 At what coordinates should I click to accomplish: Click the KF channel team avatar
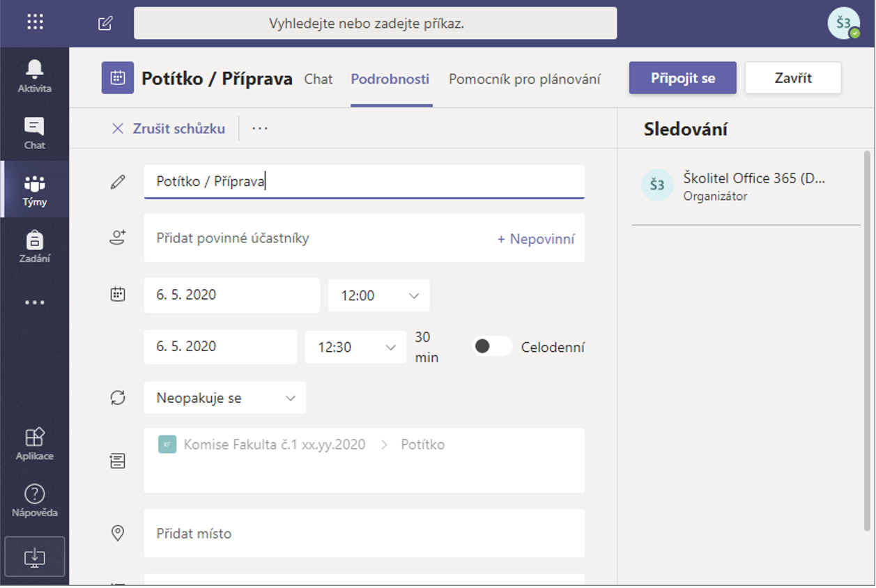167,444
